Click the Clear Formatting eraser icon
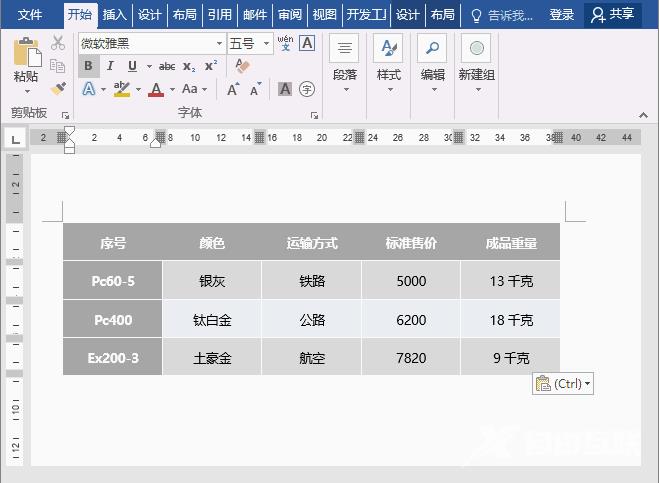This screenshot has height=483, width=659. coord(242,66)
